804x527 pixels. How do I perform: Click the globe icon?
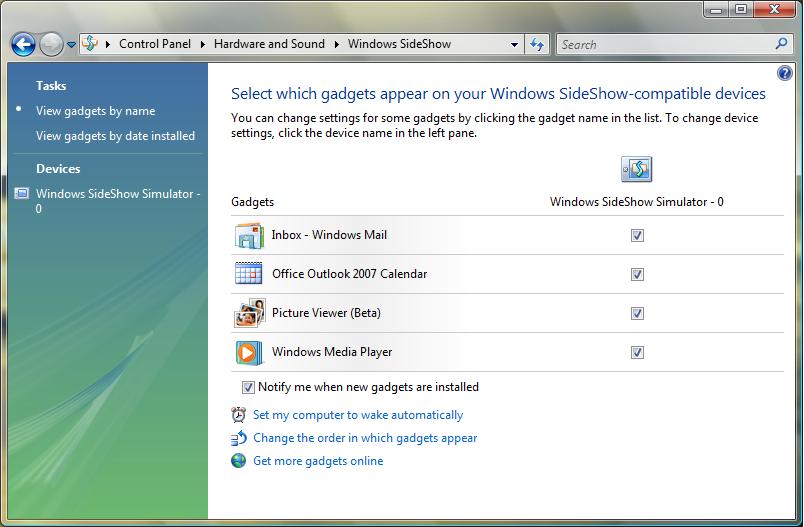(238, 460)
